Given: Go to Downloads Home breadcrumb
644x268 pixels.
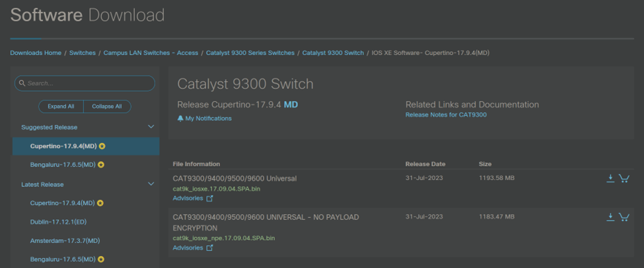Looking at the screenshot, I should click(36, 53).
